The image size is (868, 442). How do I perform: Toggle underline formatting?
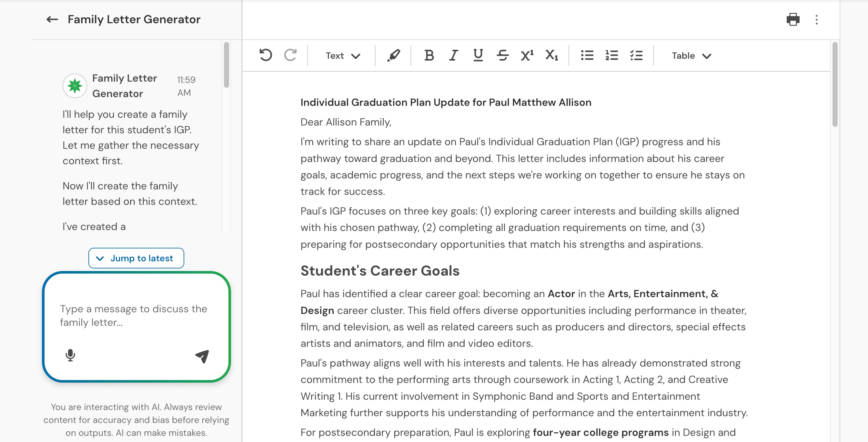pos(478,55)
